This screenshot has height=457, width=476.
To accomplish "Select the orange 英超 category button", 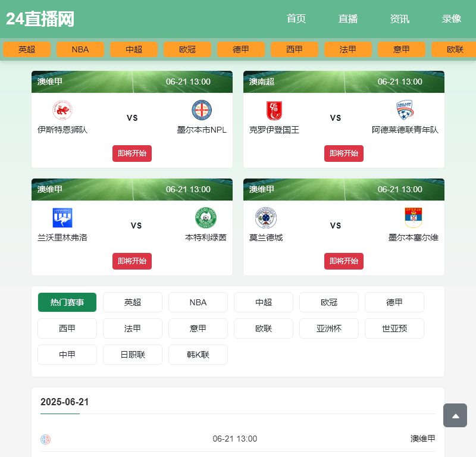I will tap(27, 49).
